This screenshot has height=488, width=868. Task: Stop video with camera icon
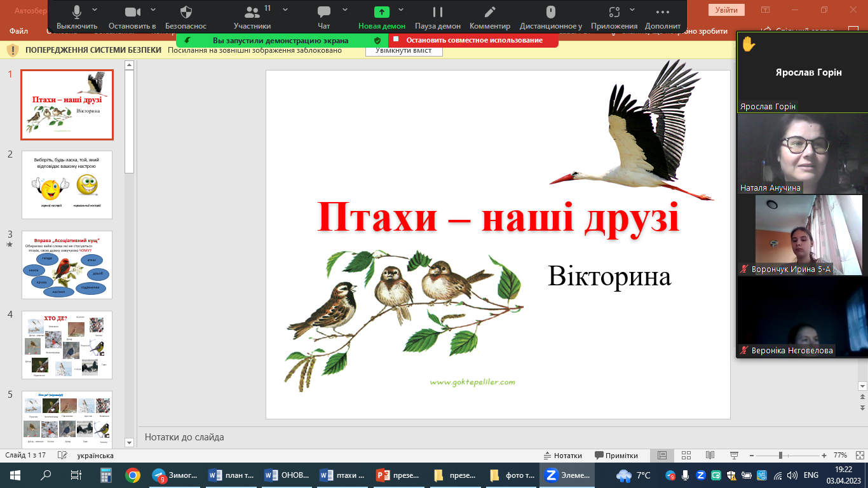click(132, 12)
